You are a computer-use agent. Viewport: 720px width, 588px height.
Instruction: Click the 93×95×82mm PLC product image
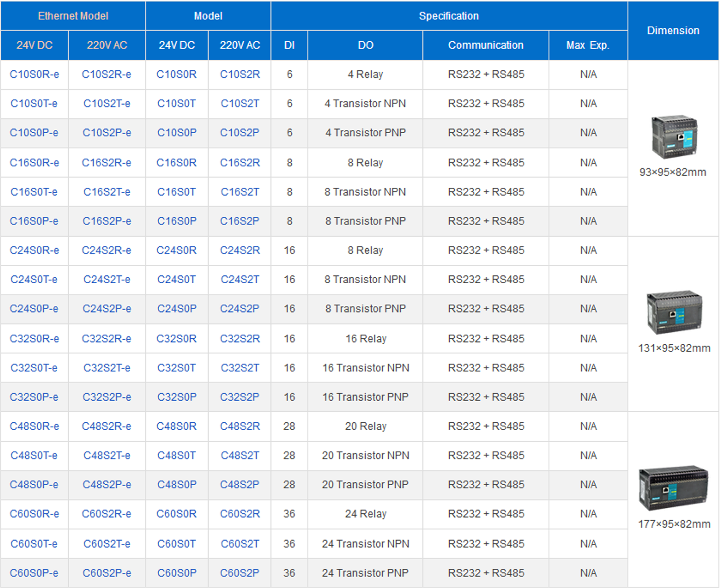(x=674, y=136)
